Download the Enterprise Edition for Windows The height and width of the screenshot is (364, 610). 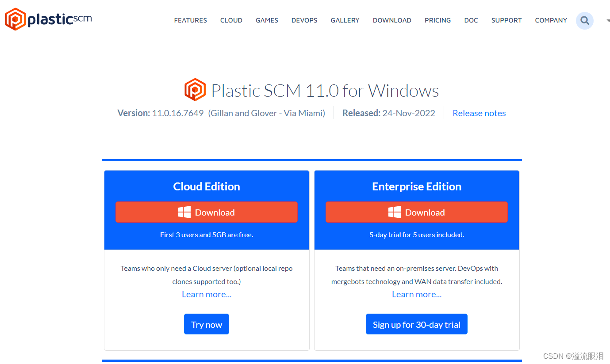coord(417,212)
